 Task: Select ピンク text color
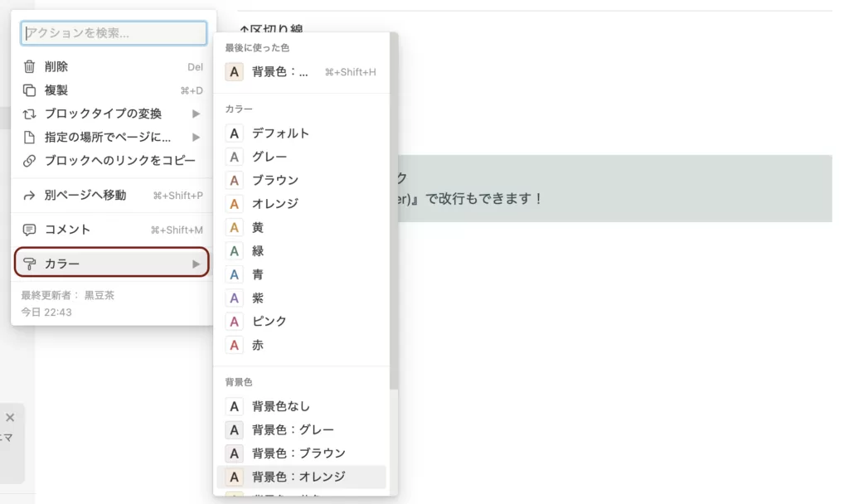(x=301, y=322)
